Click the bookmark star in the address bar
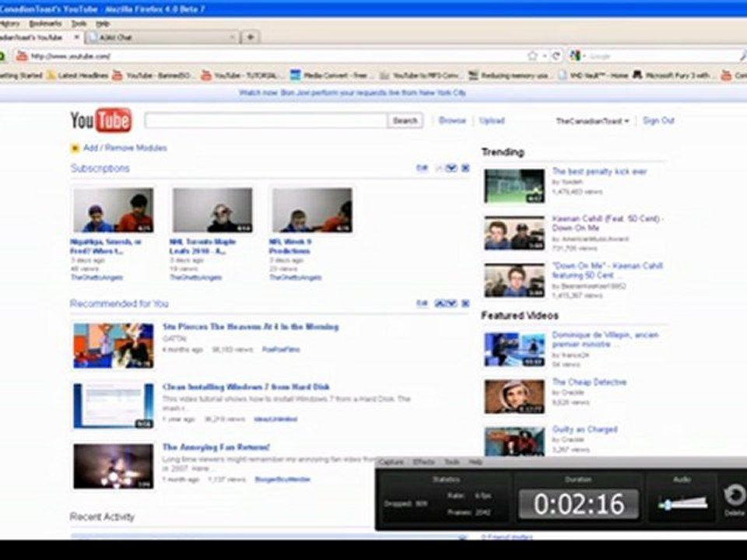This screenshot has width=747, height=560. click(532, 56)
